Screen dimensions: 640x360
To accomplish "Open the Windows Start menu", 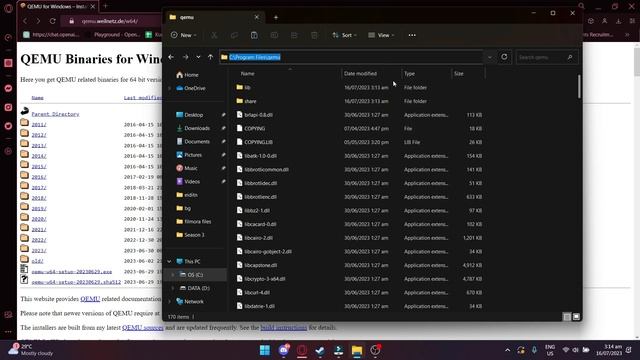I will (x=264, y=350).
